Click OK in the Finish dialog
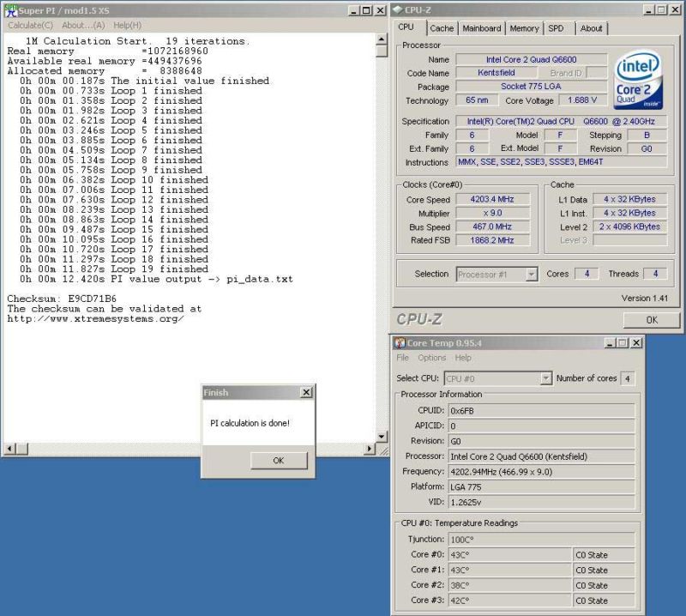686x616 pixels. click(279, 461)
